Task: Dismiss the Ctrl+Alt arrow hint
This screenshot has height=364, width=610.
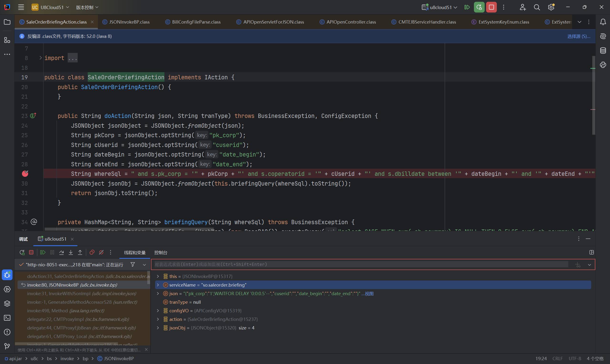Action: pyautogui.click(x=146, y=349)
